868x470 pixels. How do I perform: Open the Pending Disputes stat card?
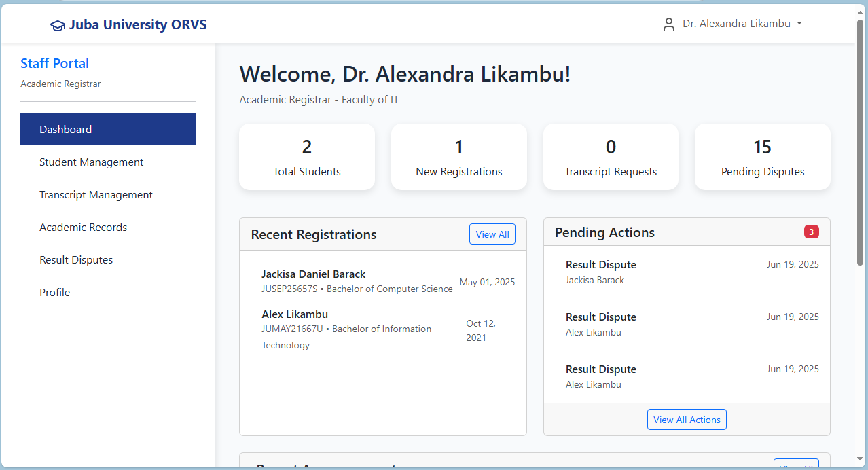tap(762, 157)
